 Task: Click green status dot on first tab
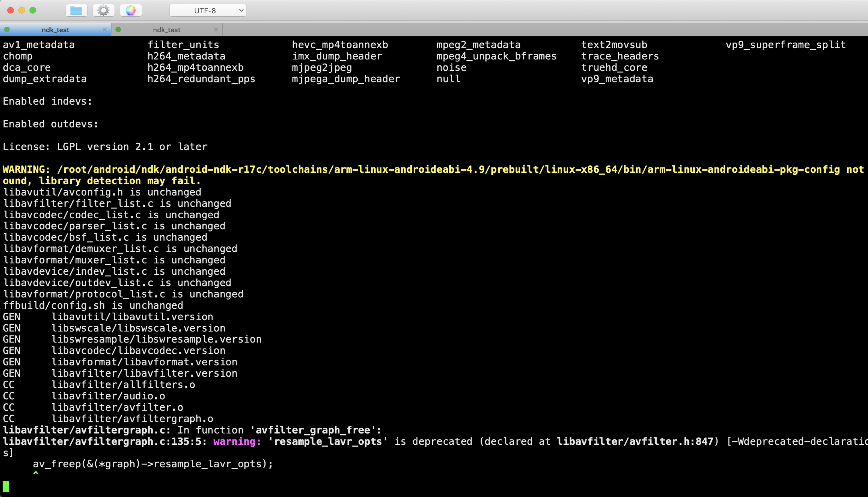coord(7,30)
